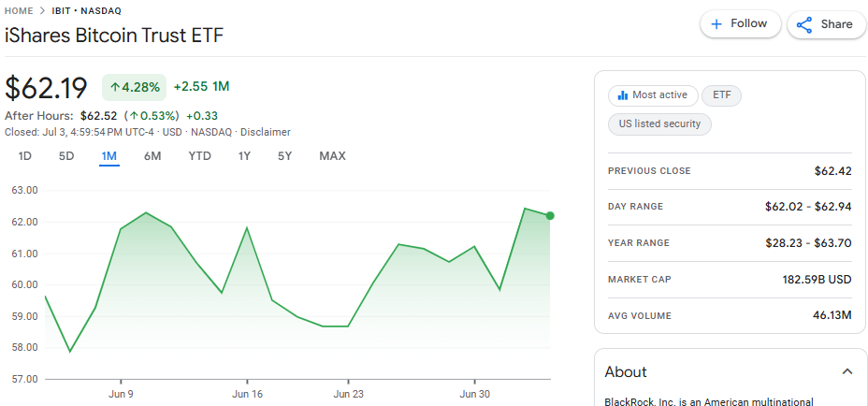Click the $62.19 price text
Viewport: 868px width, 406px height.
(x=46, y=88)
